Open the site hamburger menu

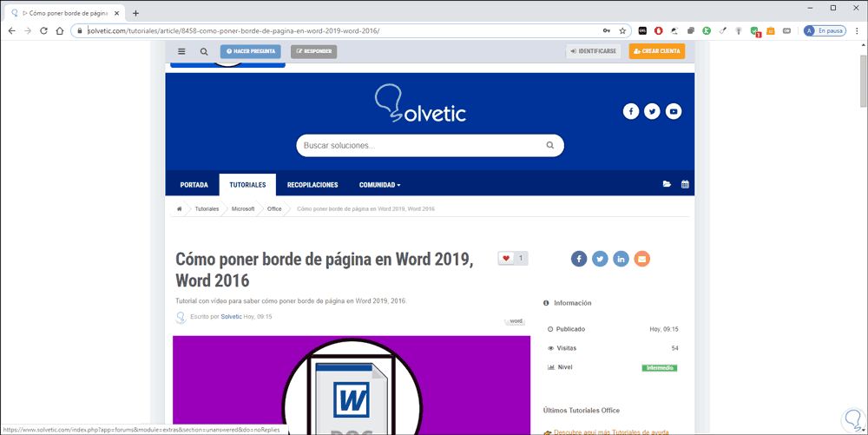coord(181,51)
